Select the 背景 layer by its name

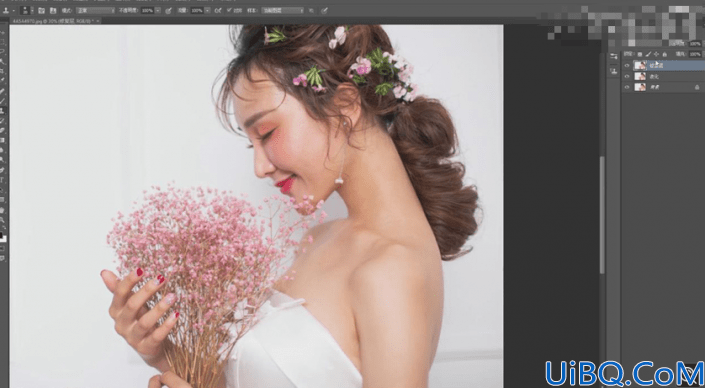pyautogui.click(x=654, y=87)
